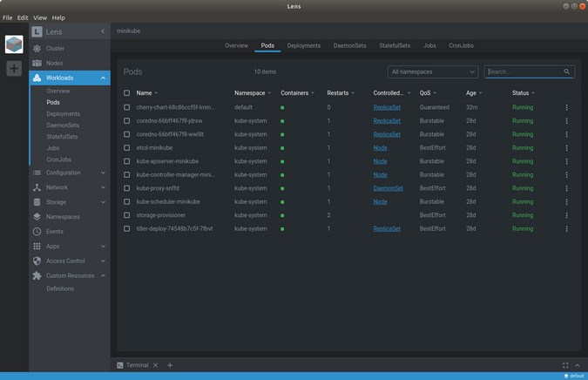
Task: Open the View menu
Action: click(x=40, y=17)
